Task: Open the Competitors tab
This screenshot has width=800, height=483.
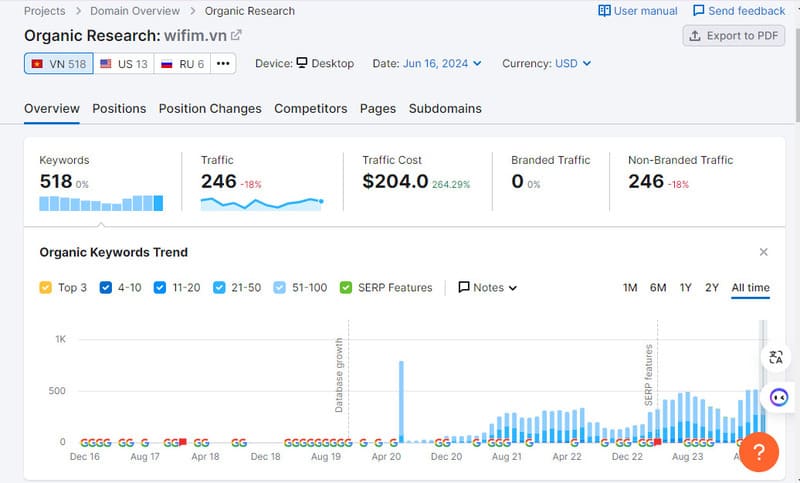Action: (310, 108)
